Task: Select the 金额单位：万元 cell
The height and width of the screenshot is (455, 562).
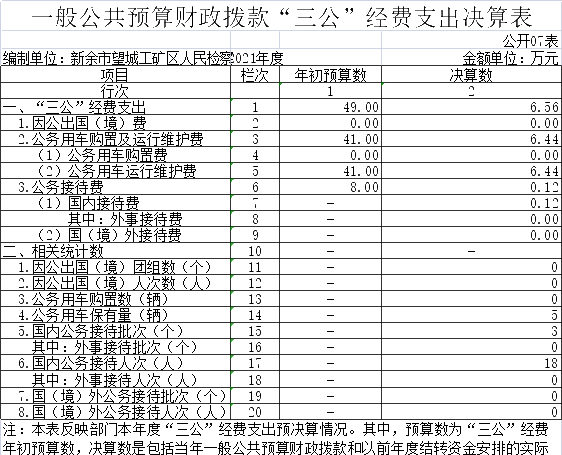Action: point(510,58)
